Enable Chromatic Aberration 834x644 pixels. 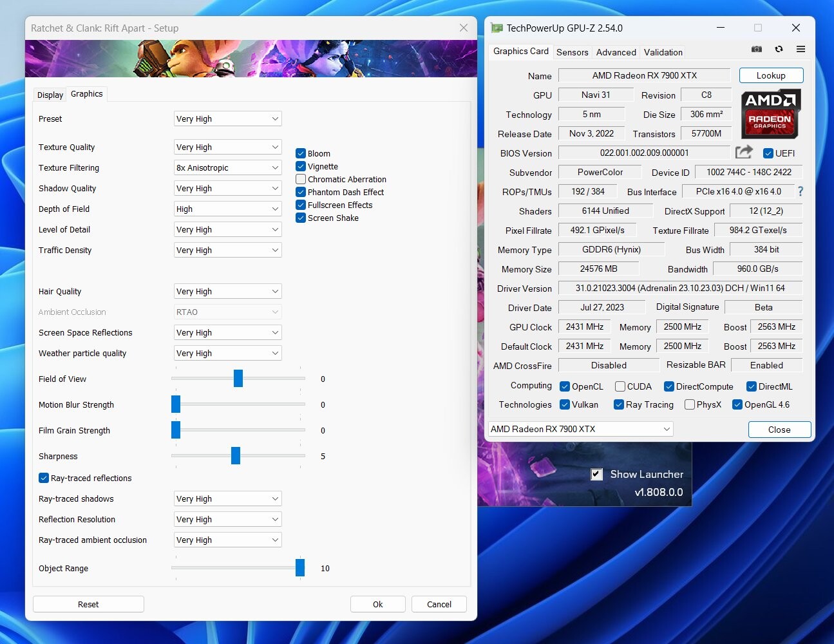(x=301, y=179)
